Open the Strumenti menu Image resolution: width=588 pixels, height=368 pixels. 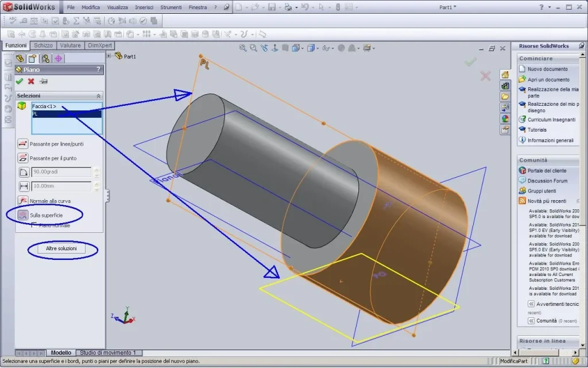tap(171, 7)
